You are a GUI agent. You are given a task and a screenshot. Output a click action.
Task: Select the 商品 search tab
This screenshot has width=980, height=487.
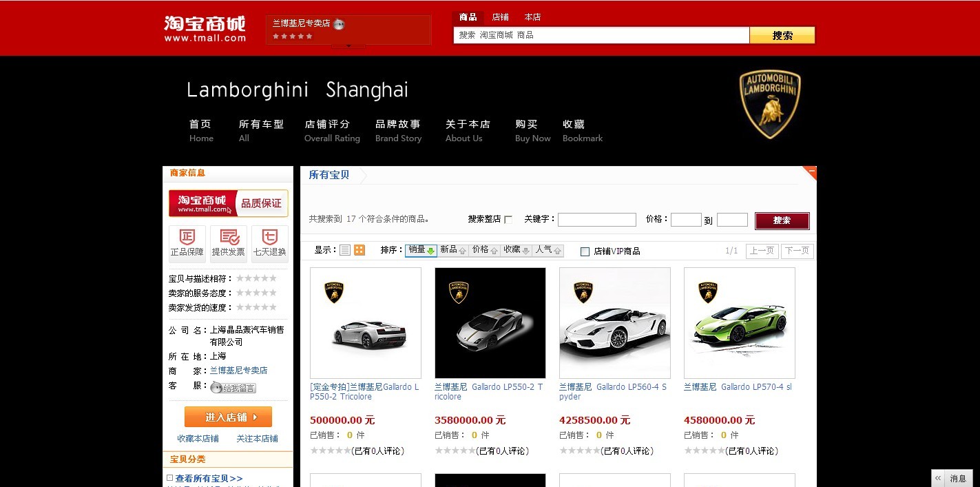coord(468,17)
